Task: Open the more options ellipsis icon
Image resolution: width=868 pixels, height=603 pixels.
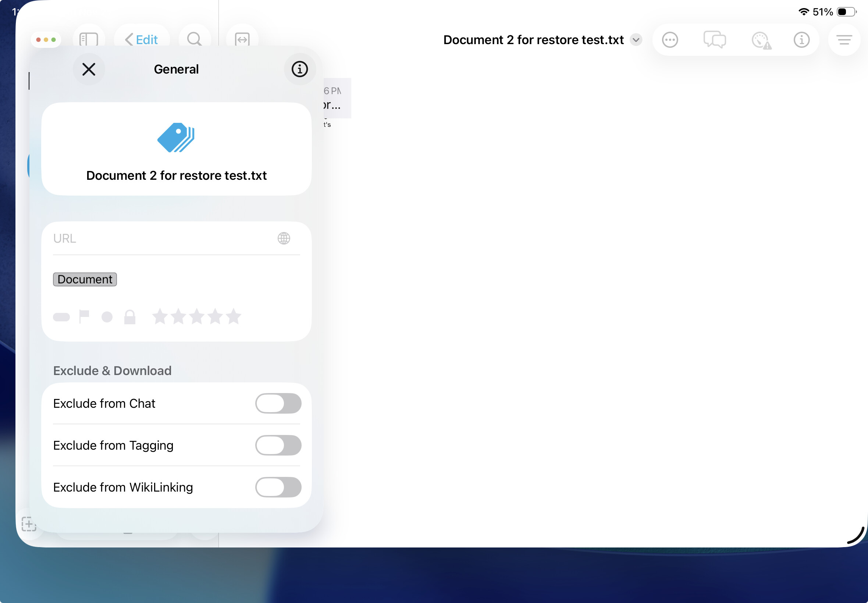Action: pos(670,40)
